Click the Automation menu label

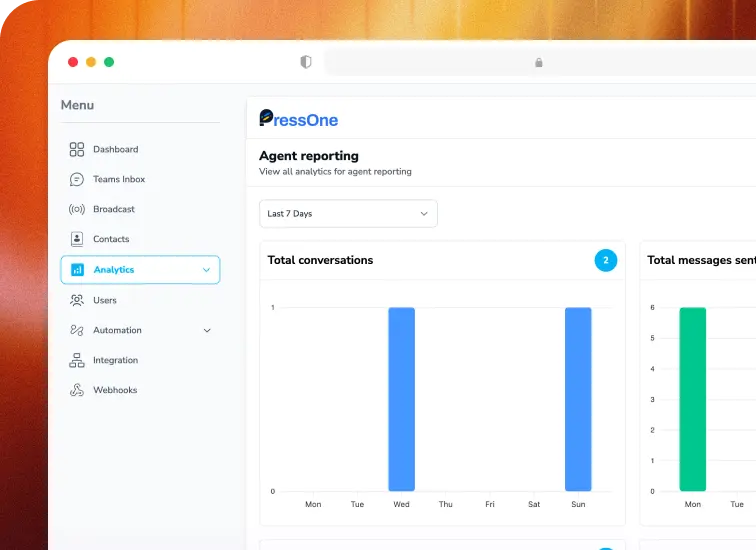(117, 330)
